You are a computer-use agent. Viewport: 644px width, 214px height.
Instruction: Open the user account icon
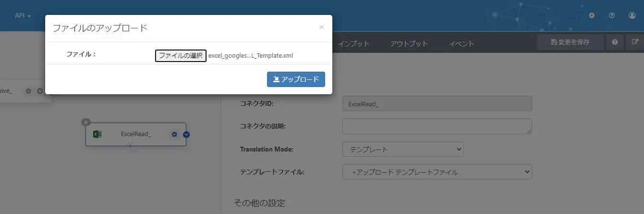(632, 15)
